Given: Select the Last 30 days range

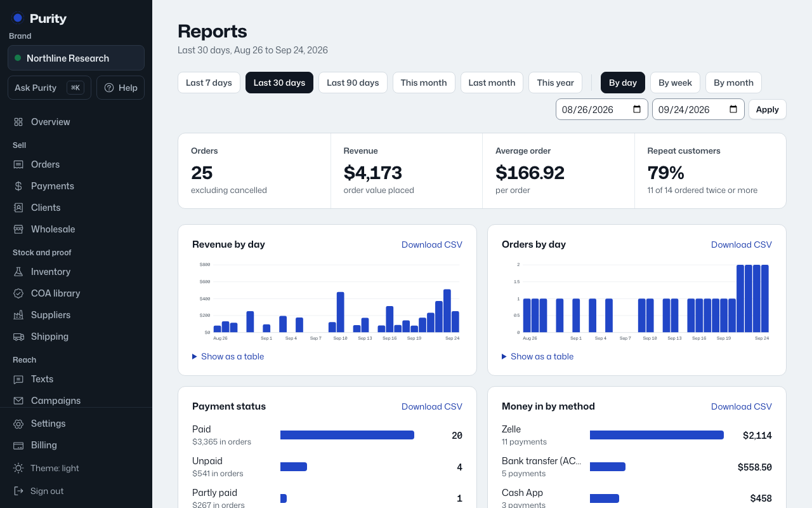Looking at the screenshot, I should point(279,83).
